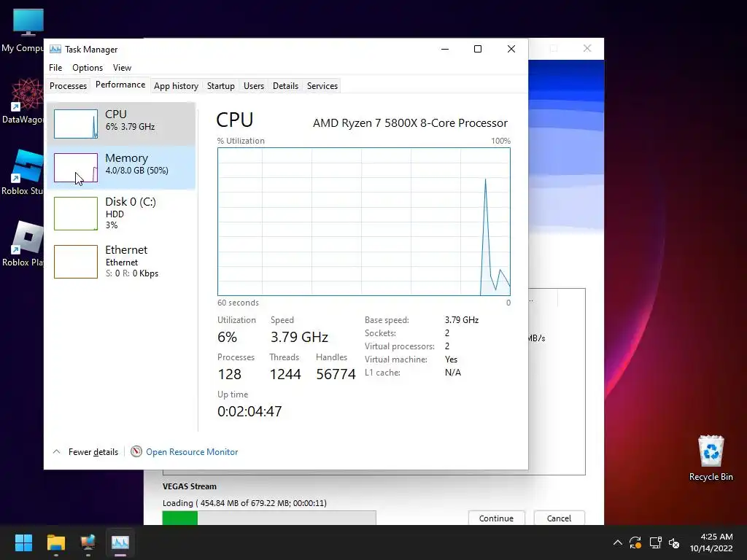
Task: Launch the Roblox Player desktop shortcut
Action: tap(24, 244)
